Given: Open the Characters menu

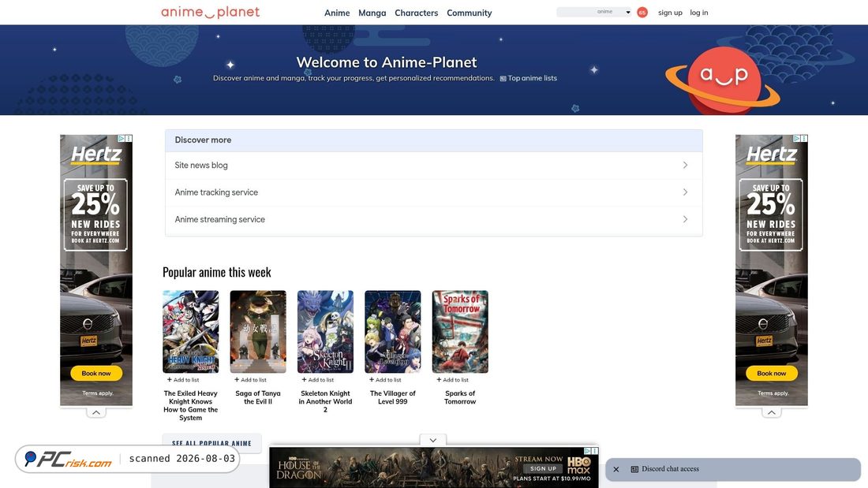Looking at the screenshot, I should click(x=417, y=13).
